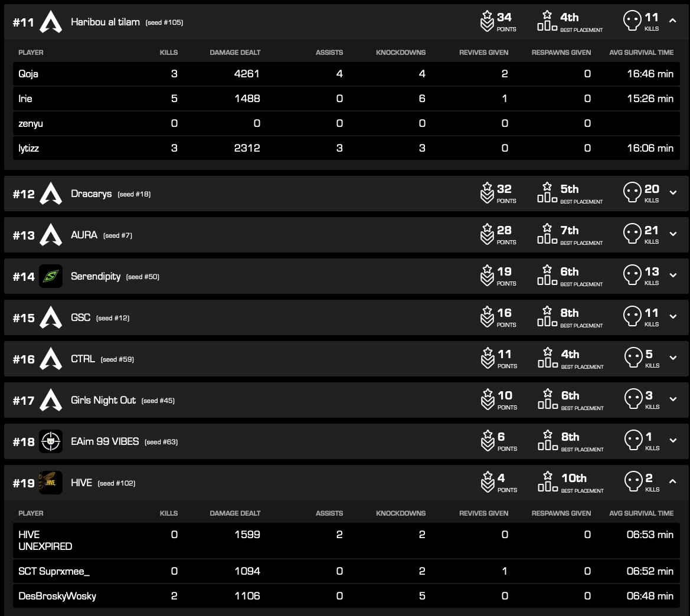The image size is (690, 616).
Task: Click the CTRL Apex logo icon
Action: 51,359
